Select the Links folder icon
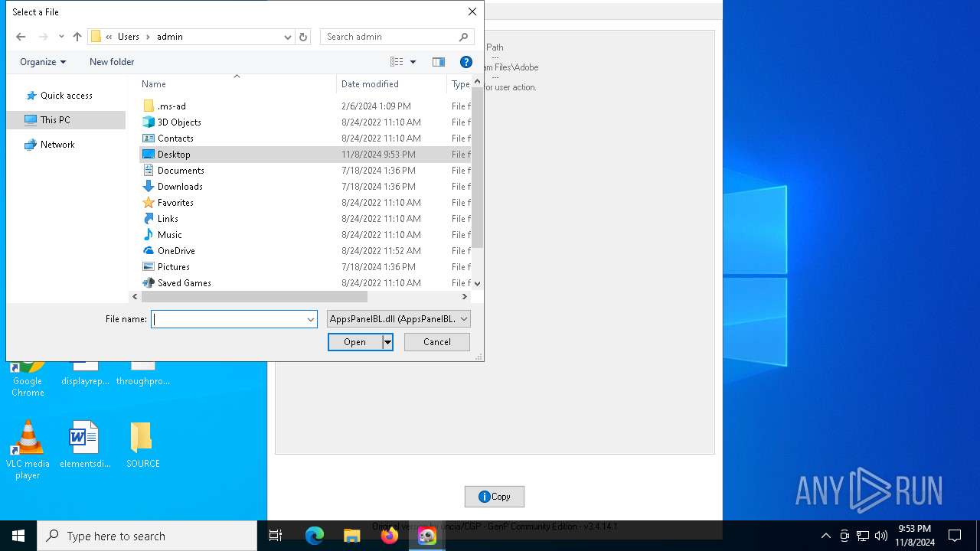This screenshot has height=551, width=980. point(149,219)
